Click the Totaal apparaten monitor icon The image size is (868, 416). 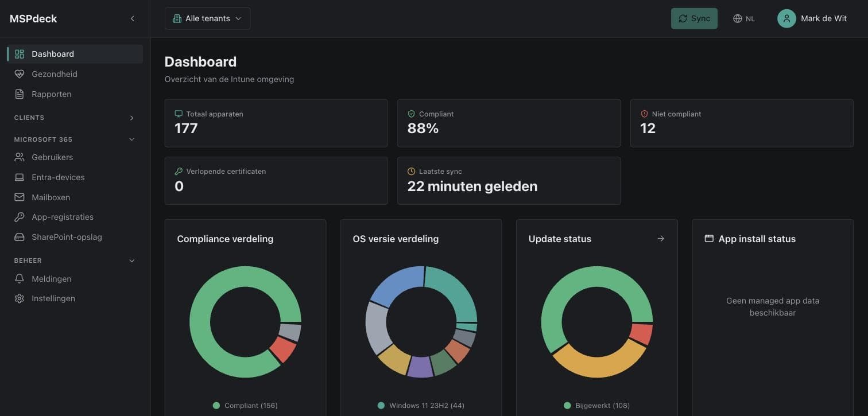coord(179,114)
